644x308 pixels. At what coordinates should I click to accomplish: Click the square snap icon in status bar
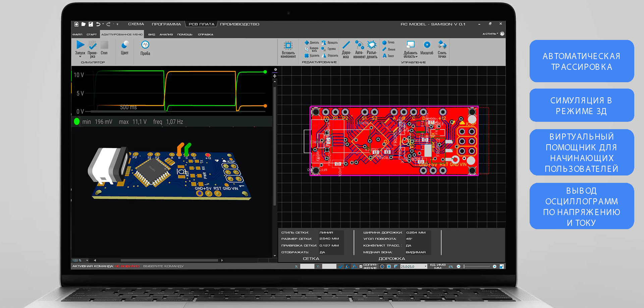point(389,266)
